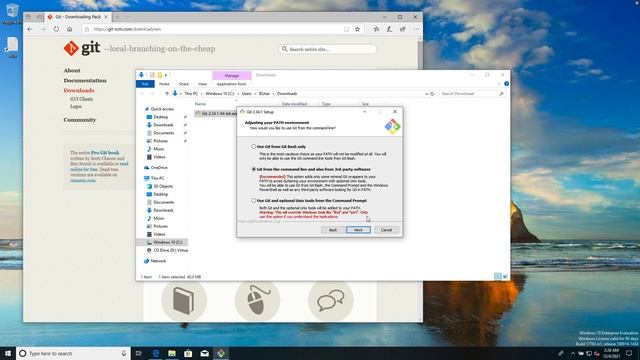640x360 pixels.
Task: Select 'Git from the command line and also from 3rd-party software'
Action: 253,169
